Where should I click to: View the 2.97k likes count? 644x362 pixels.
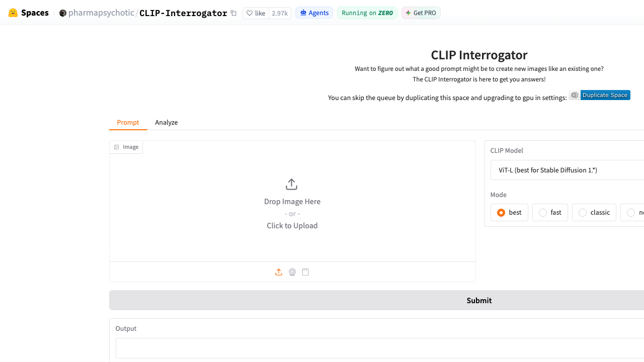point(280,13)
